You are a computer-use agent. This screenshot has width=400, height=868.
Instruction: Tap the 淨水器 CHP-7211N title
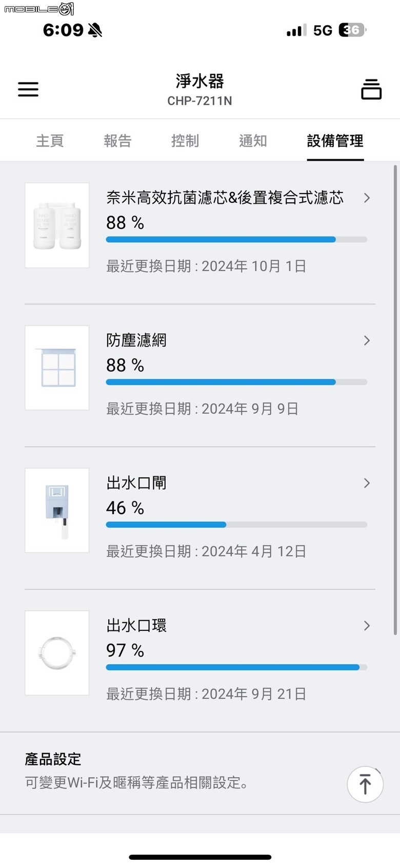[200, 90]
